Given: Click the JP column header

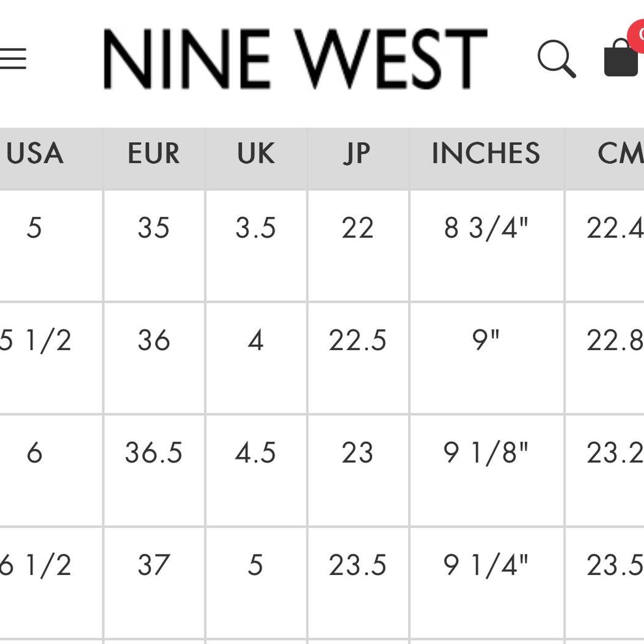Looking at the screenshot, I should click(x=357, y=153).
